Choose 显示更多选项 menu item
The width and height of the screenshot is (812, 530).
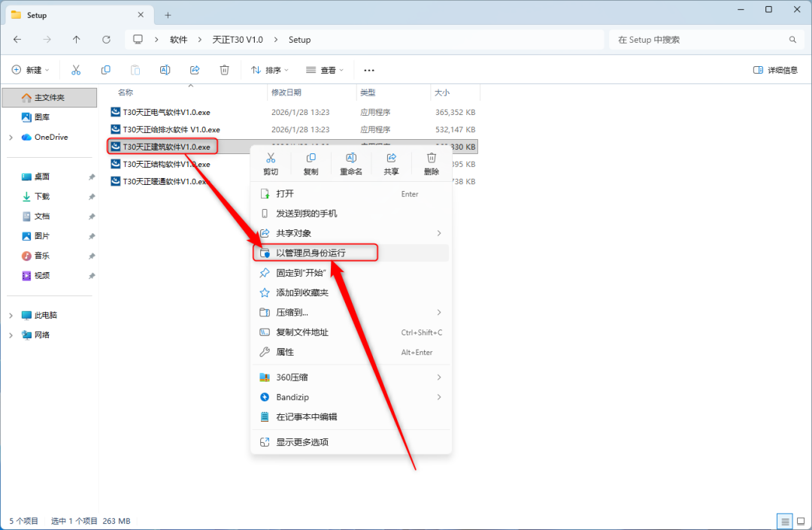[x=351, y=442]
